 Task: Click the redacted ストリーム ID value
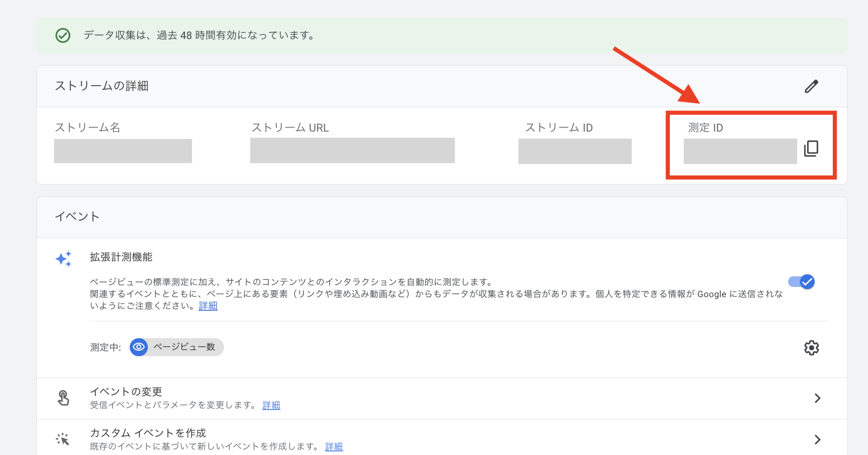coord(575,151)
